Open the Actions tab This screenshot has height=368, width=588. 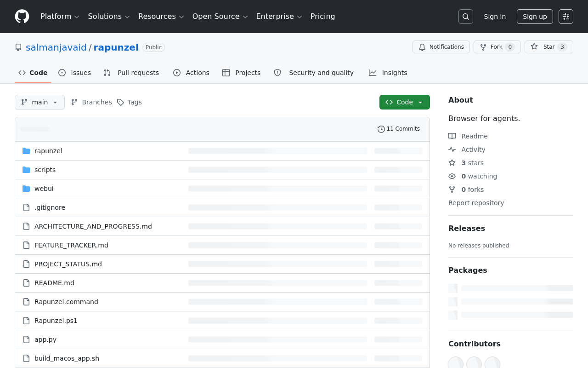pyautogui.click(x=192, y=73)
